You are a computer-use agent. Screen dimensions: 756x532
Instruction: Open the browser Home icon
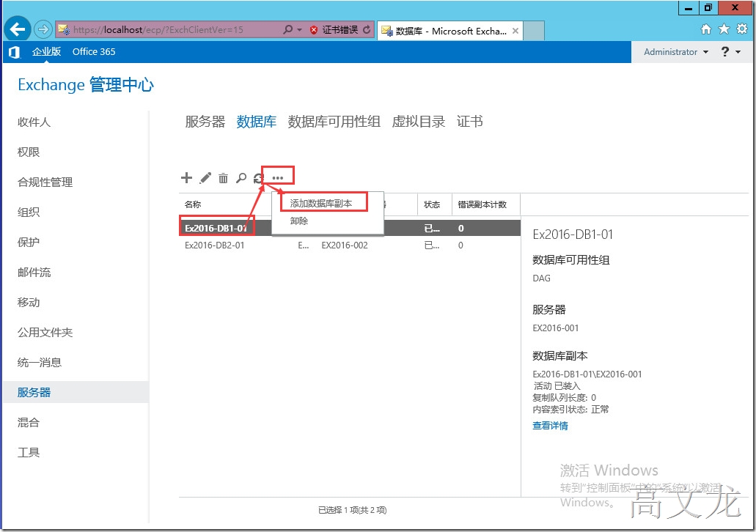[x=706, y=29]
